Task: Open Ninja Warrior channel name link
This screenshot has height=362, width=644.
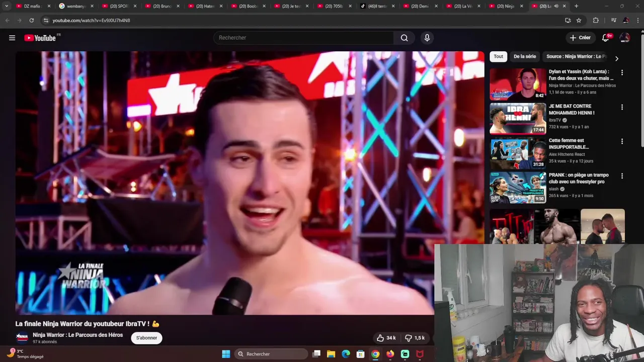Action: [x=77, y=335]
